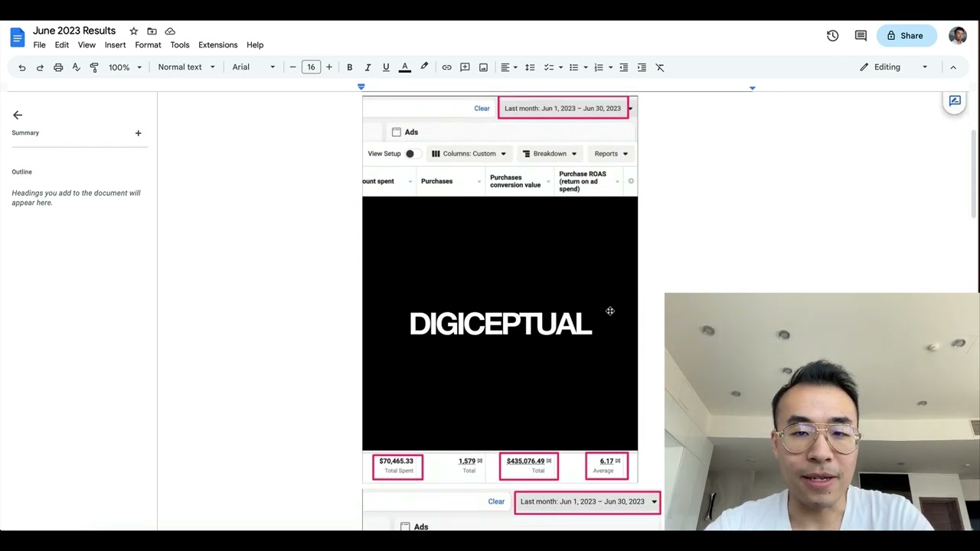Increase the indent
Screen dimensions: 980x551
point(642,67)
